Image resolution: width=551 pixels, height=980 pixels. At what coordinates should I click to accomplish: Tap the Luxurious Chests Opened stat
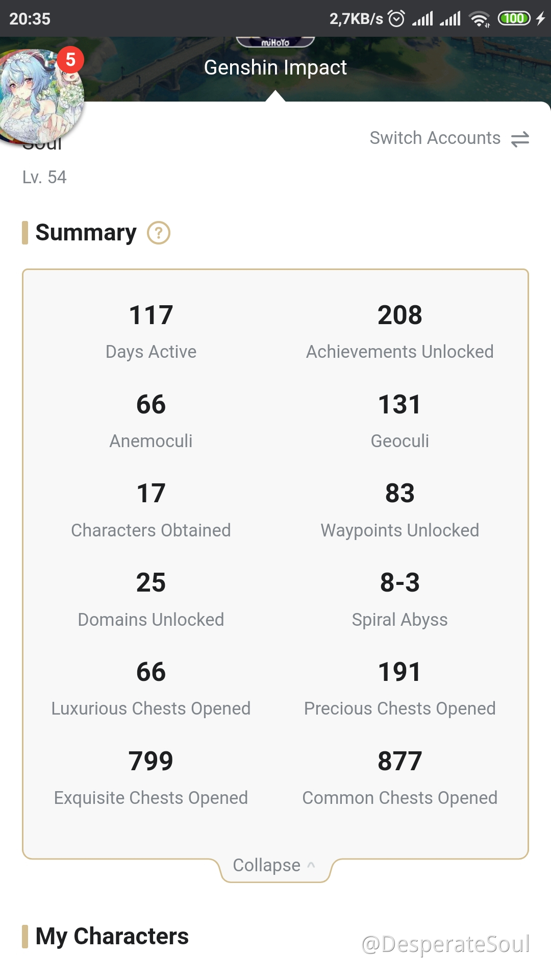click(x=151, y=688)
